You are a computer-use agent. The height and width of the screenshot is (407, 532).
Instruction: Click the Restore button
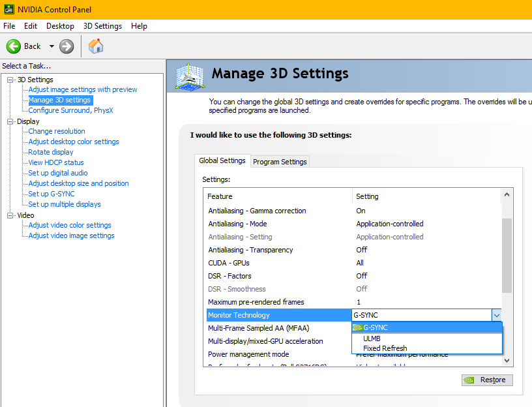pos(487,380)
